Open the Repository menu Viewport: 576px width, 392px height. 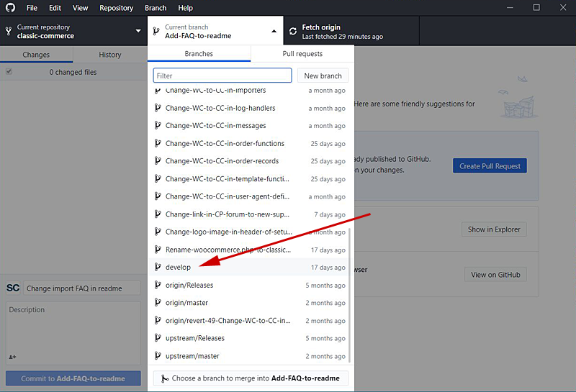click(x=116, y=8)
